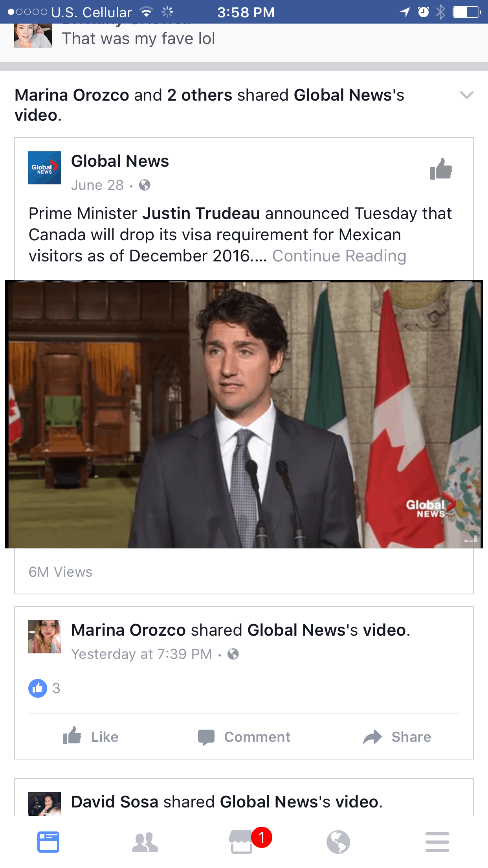Open David Sosa's profile picture

pos(45,804)
